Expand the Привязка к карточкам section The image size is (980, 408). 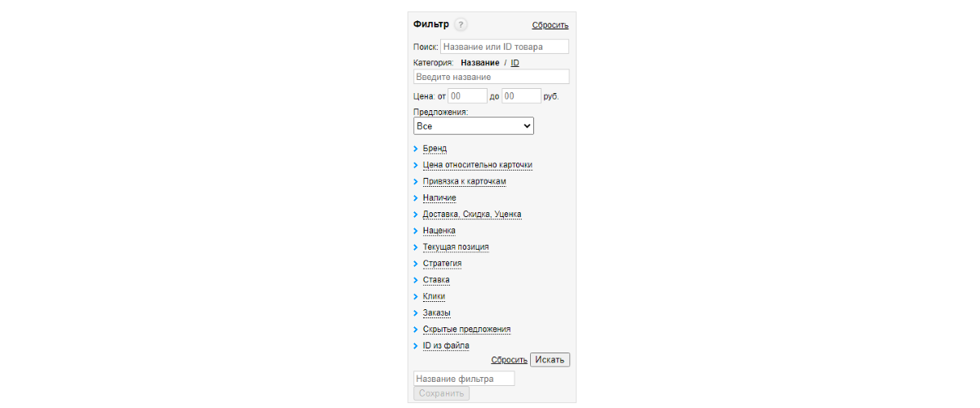point(465,181)
